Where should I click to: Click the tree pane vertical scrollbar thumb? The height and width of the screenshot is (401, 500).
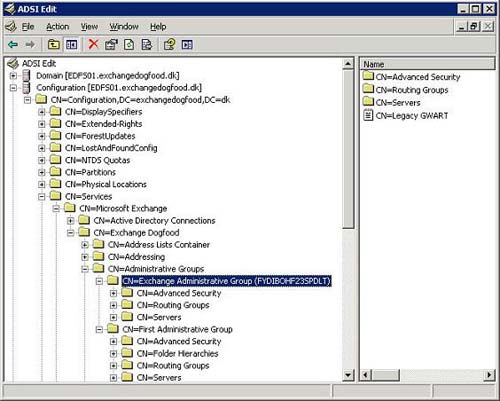pos(348,149)
